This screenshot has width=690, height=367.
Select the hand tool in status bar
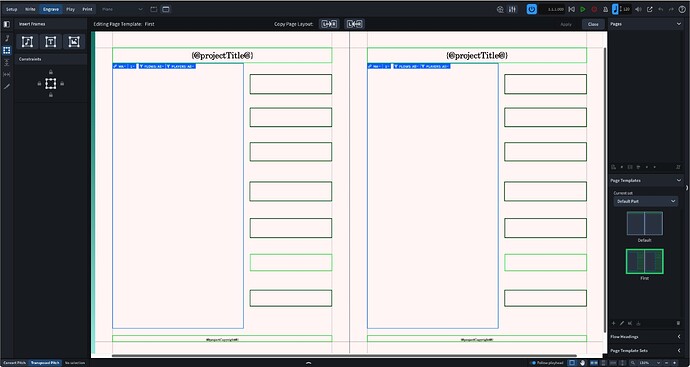583,363
